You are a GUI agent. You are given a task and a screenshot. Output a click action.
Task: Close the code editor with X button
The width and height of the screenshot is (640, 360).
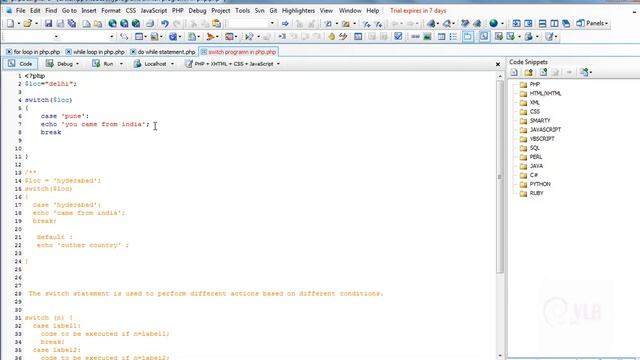point(498,64)
